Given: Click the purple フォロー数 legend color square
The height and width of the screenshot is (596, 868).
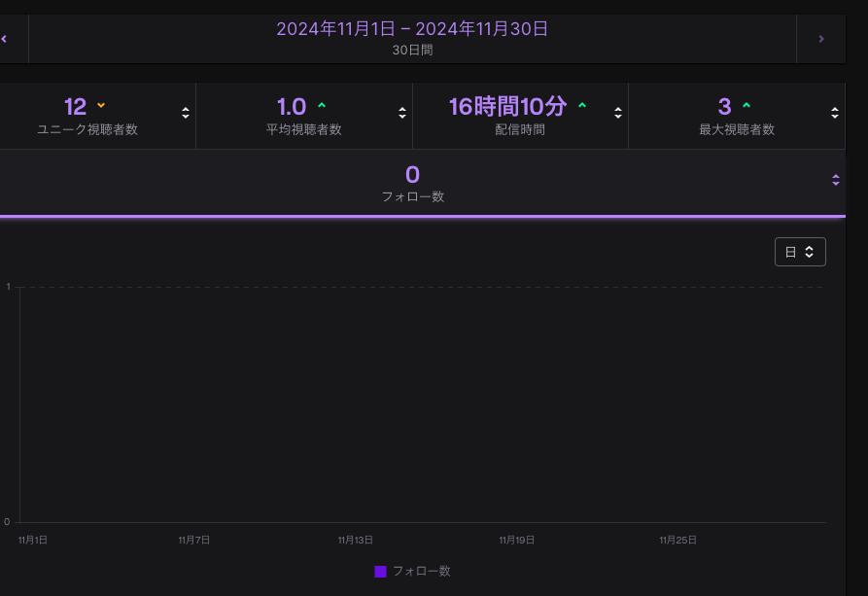Looking at the screenshot, I should [381, 572].
